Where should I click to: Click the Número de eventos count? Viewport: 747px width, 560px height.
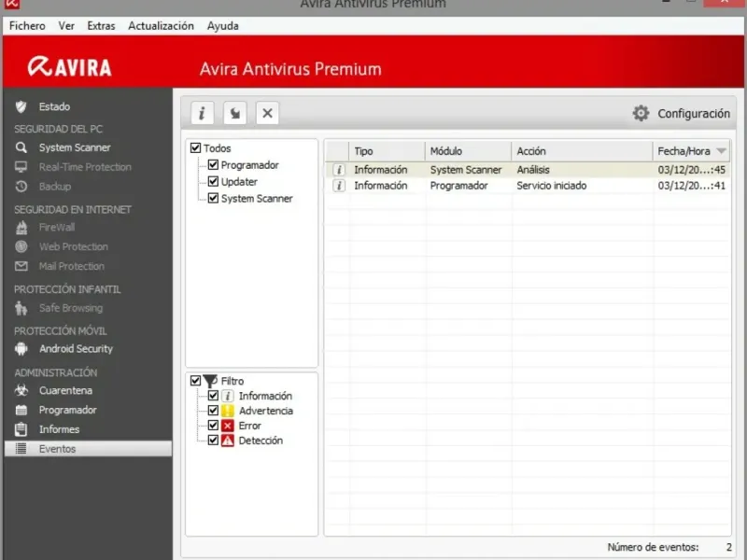[x=729, y=547]
